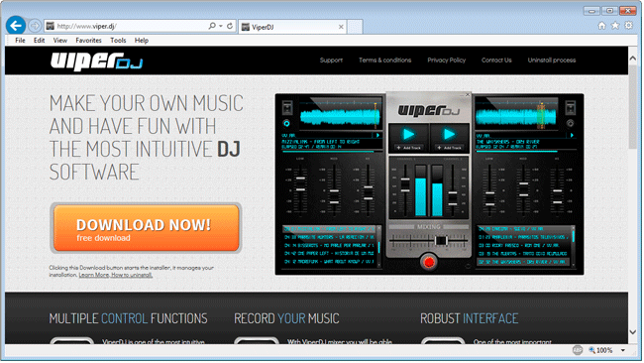Screen dimensions: 644x363
Task: Maximize the browser window
Action: (x=609, y=11)
